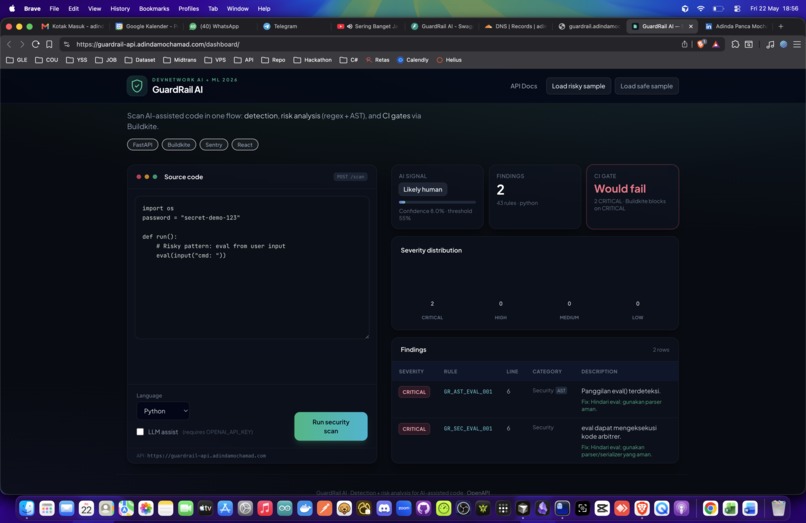Open the API Docs link
The width and height of the screenshot is (806, 523).
[523, 86]
